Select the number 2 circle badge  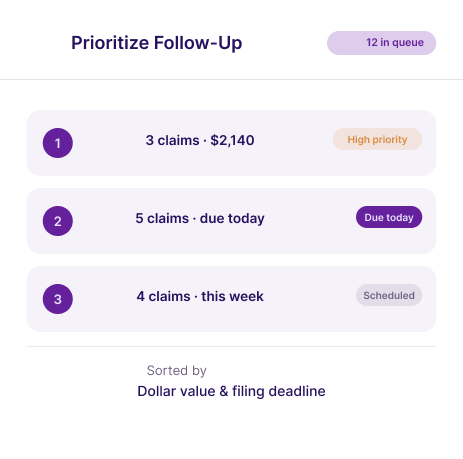(58, 221)
